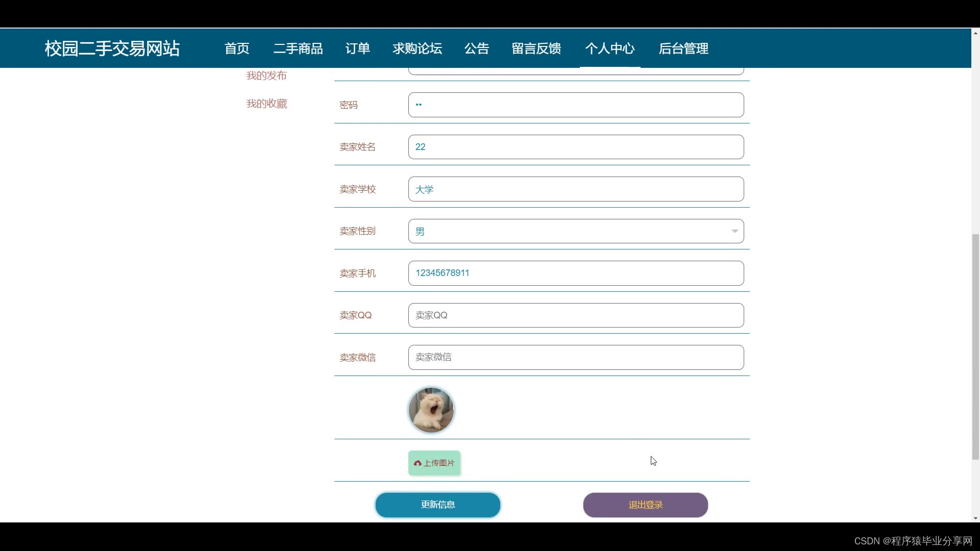Open 我的收藏 my favorites link
The image size is (980, 551).
pos(266,104)
